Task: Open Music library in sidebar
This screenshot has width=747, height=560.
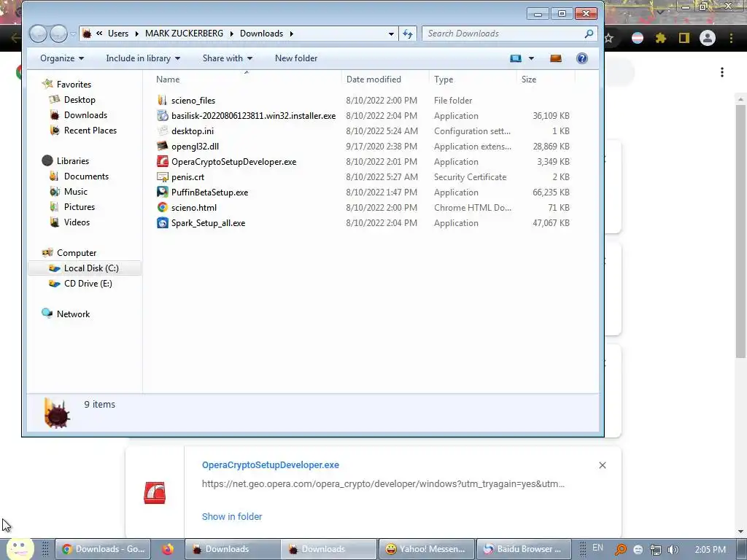Action: click(x=76, y=192)
